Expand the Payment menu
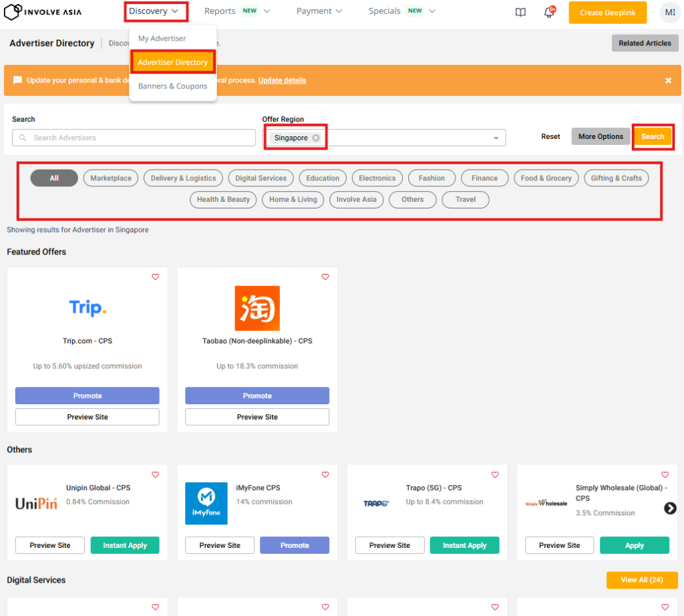The width and height of the screenshot is (684, 616). 319,11
